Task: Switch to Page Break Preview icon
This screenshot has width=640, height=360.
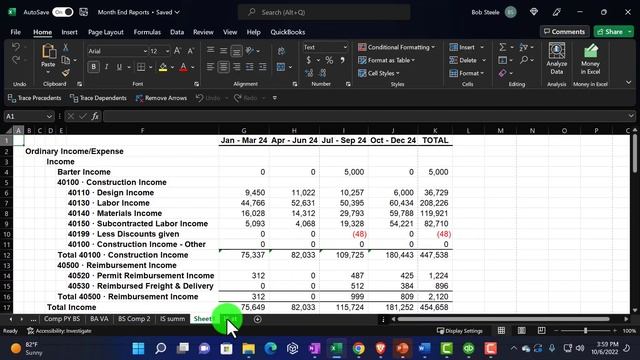Action: [542, 331]
